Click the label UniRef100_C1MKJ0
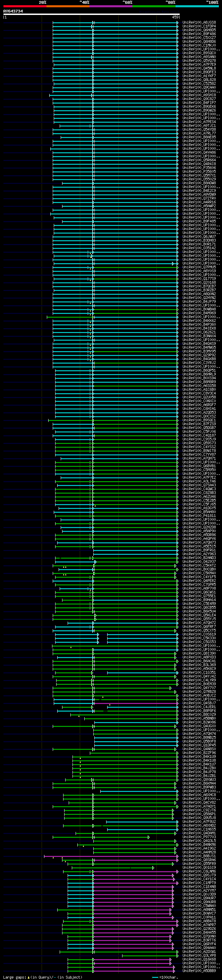 coord(199,45)
